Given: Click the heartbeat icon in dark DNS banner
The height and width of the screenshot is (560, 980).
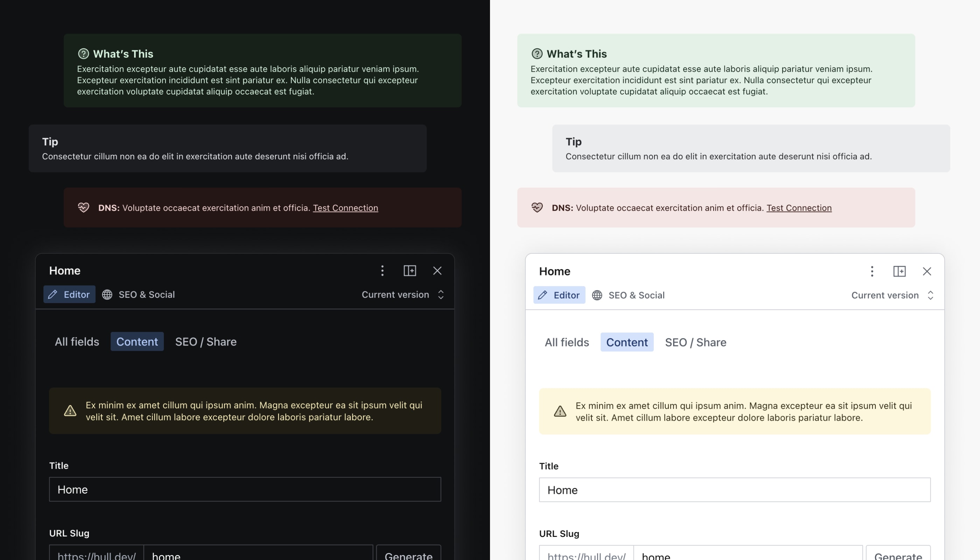Looking at the screenshot, I should coord(83,208).
